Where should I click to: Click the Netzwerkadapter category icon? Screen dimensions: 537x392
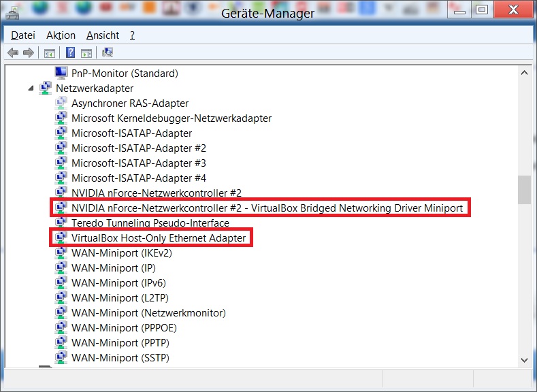click(x=46, y=88)
